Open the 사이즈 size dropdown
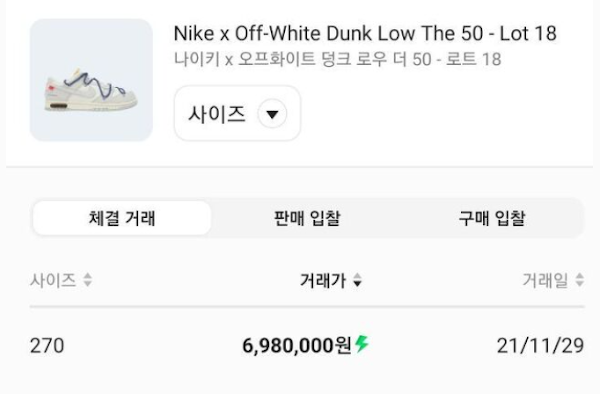600x394 pixels. (237, 114)
